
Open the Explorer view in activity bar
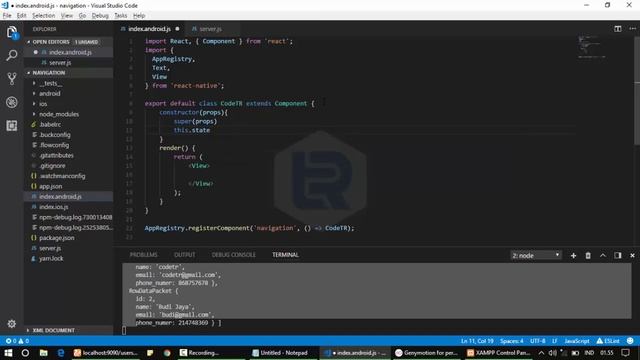pos(12,32)
